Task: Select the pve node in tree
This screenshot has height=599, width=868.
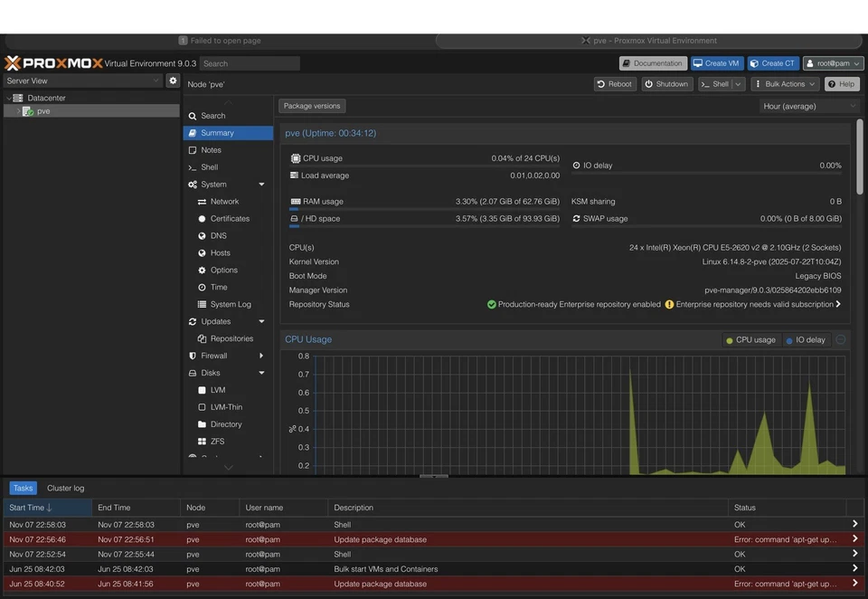Action: click(43, 111)
